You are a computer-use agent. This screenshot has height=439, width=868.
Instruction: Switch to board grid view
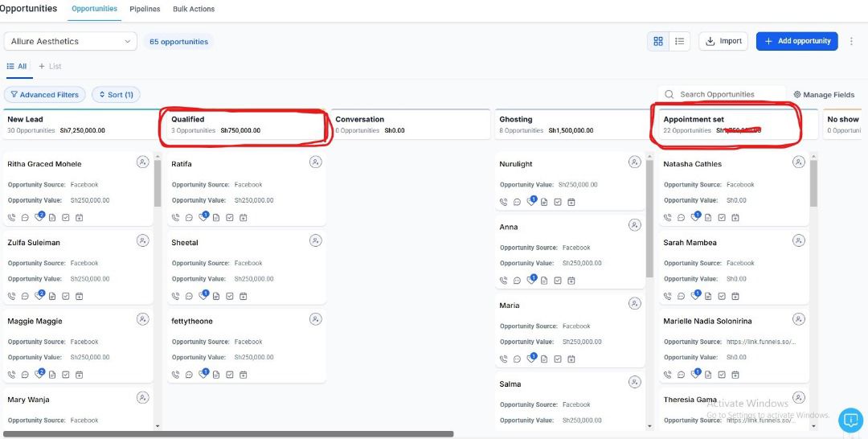click(658, 41)
